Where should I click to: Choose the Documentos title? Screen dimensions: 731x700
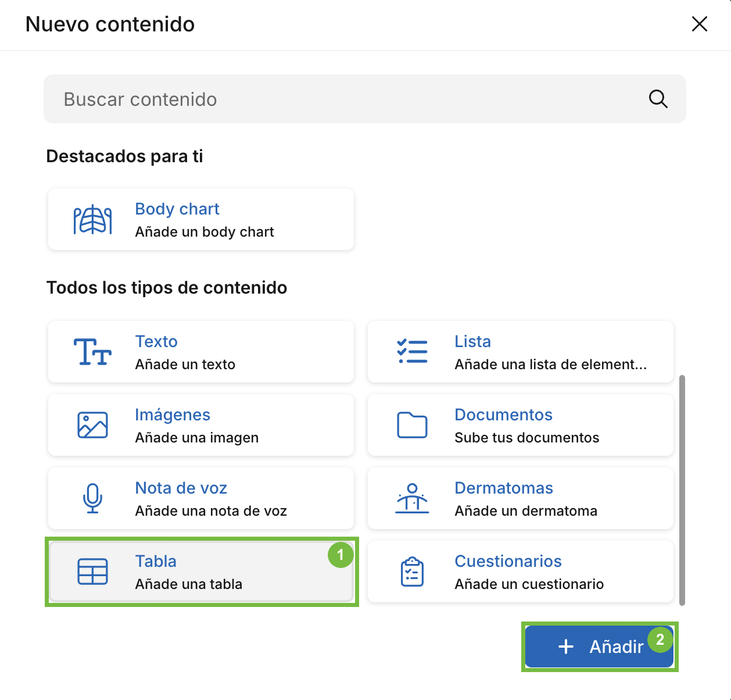[x=503, y=415]
